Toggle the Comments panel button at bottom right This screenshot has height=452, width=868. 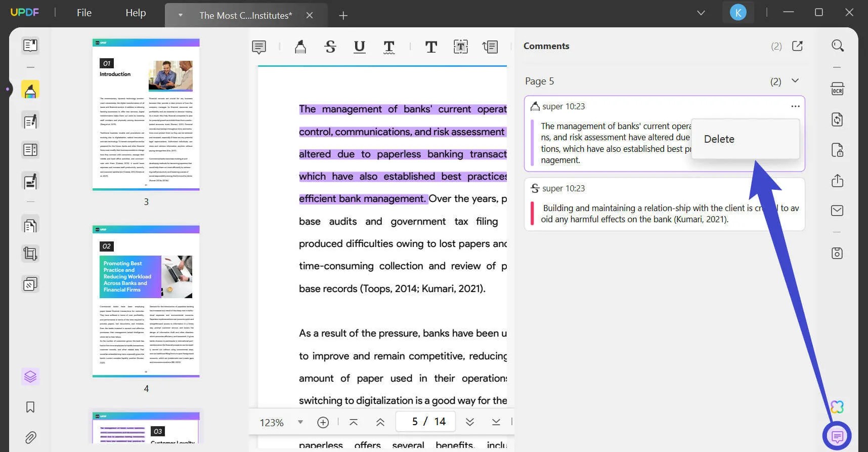pos(837,436)
